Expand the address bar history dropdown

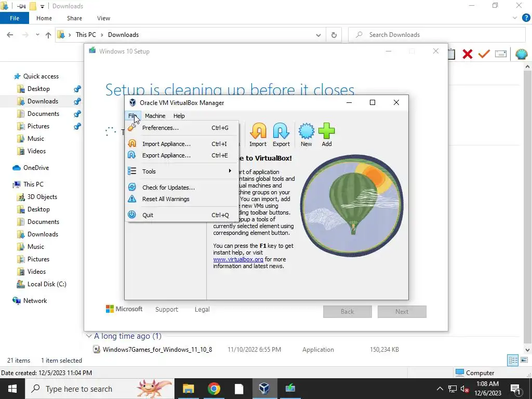click(x=318, y=35)
